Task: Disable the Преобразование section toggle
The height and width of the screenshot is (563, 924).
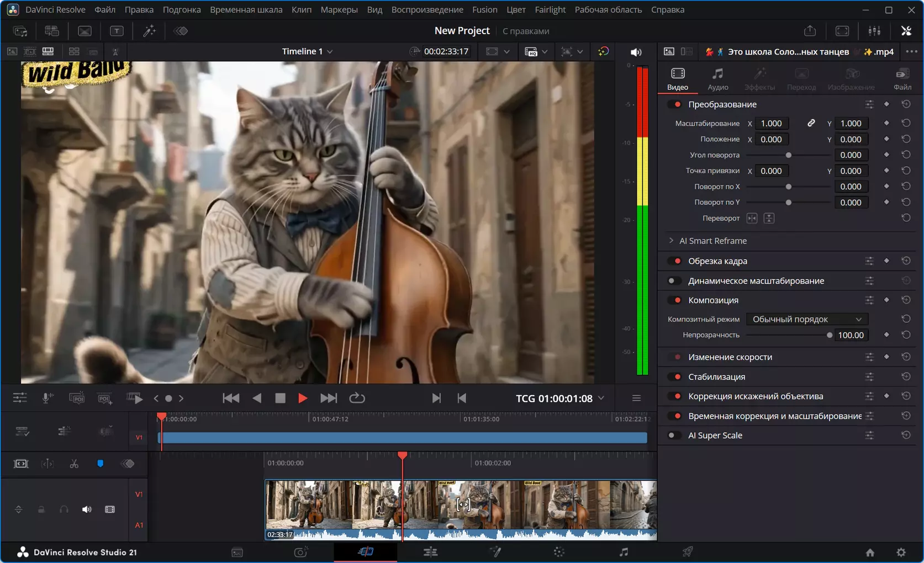Action: pyautogui.click(x=674, y=104)
